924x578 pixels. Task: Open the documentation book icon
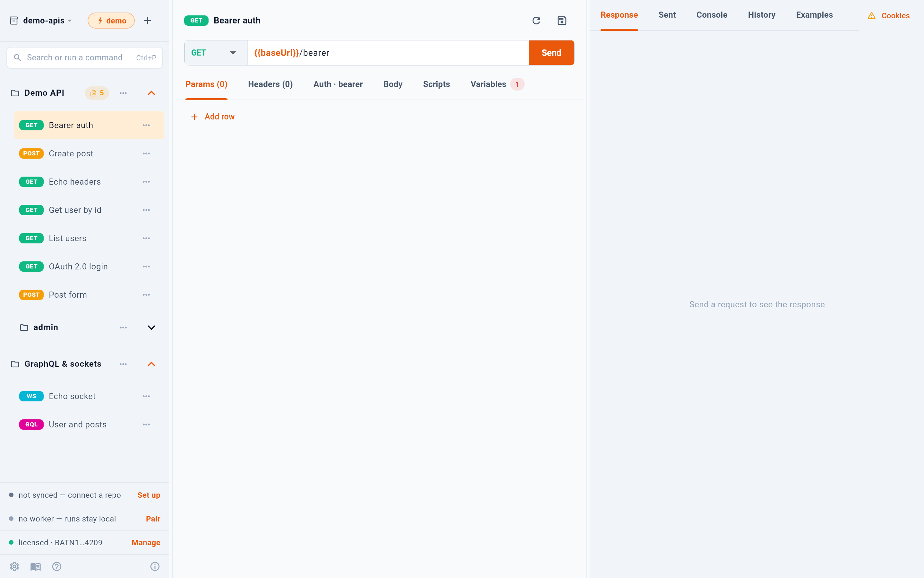[36, 566]
